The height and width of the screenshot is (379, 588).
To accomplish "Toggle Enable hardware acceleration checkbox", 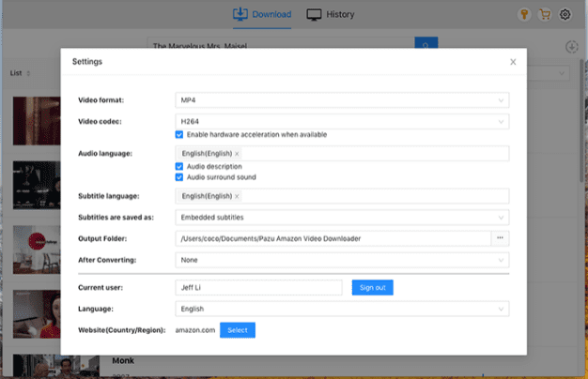I will [179, 135].
